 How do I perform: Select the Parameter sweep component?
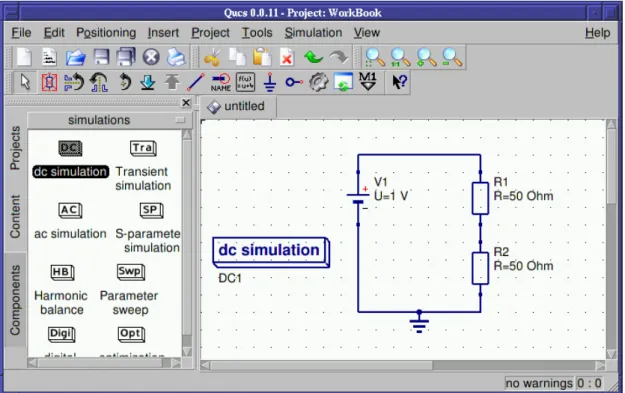click(129, 290)
